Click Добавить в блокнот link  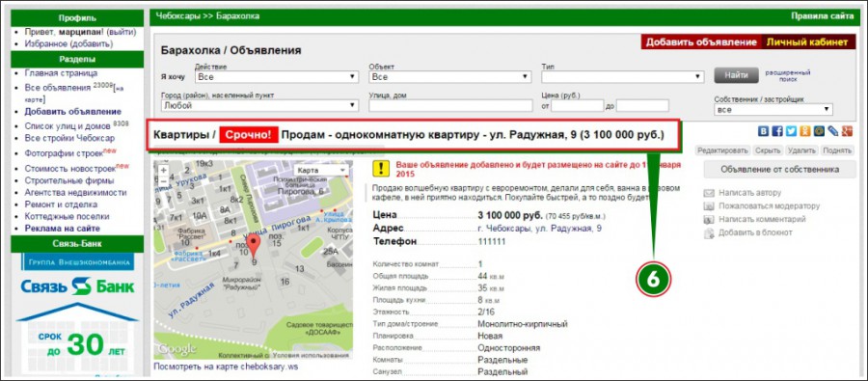pos(755,232)
